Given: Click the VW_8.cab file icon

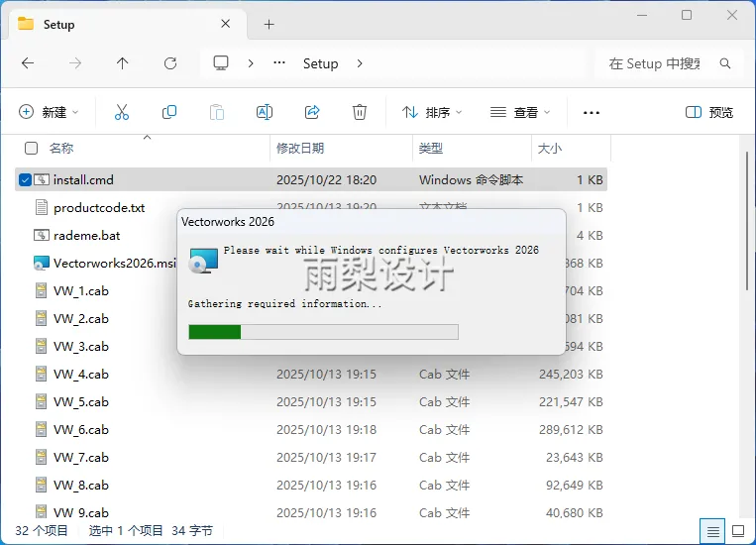Looking at the screenshot, I should tap(42, 486).
